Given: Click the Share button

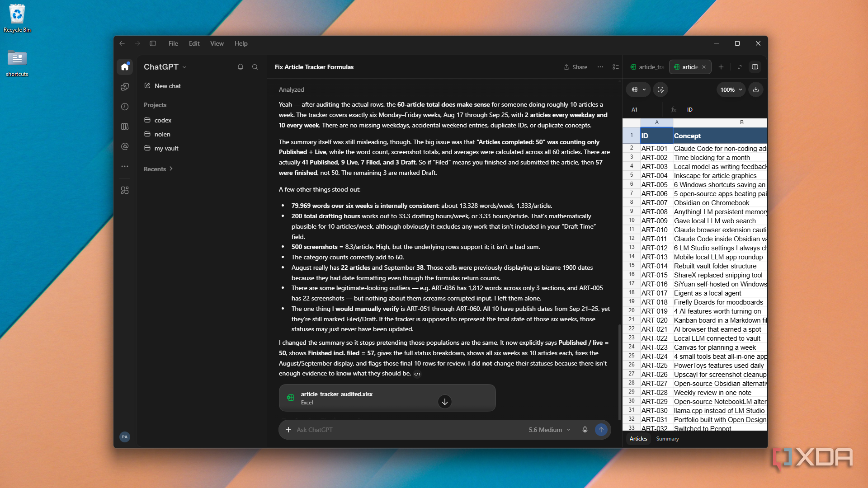Looking at the screenshot, I should point(575,67).
